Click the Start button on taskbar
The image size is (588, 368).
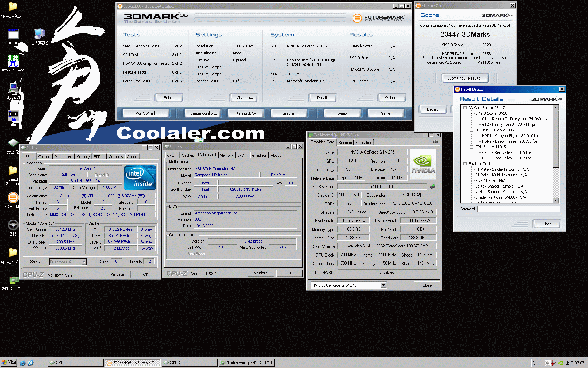pyautogui.click(x=9, y=363)
